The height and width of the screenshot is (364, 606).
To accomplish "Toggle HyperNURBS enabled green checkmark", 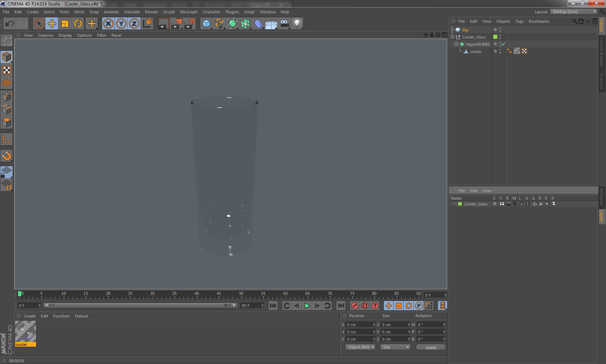I will click(x=504, y=44).
